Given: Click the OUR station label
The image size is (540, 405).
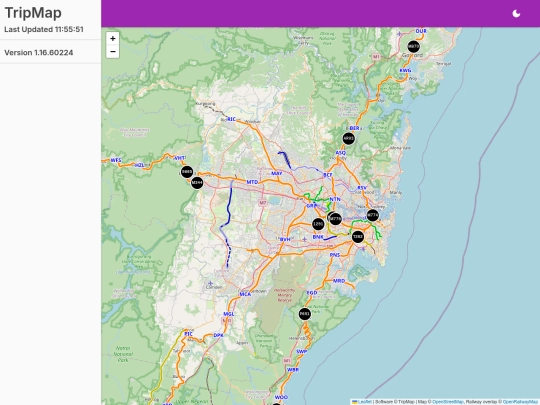Looking at the screenshot, I should point(421,31).
